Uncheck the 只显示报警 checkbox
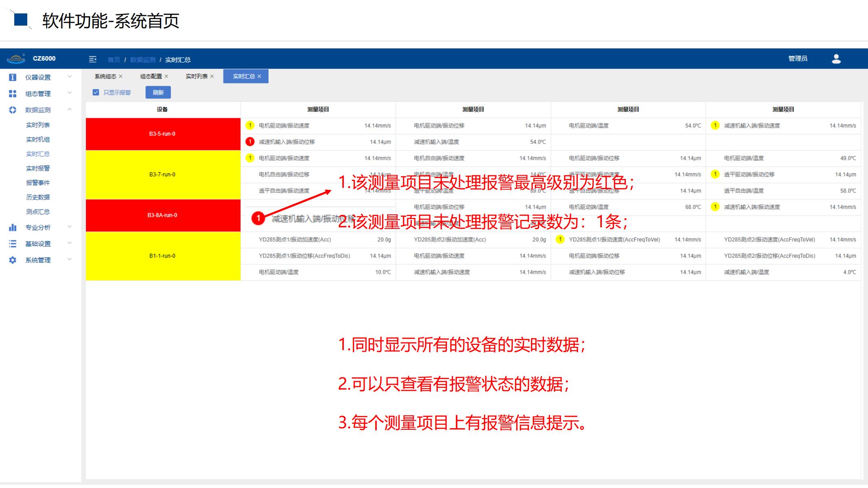 [95, 92]
